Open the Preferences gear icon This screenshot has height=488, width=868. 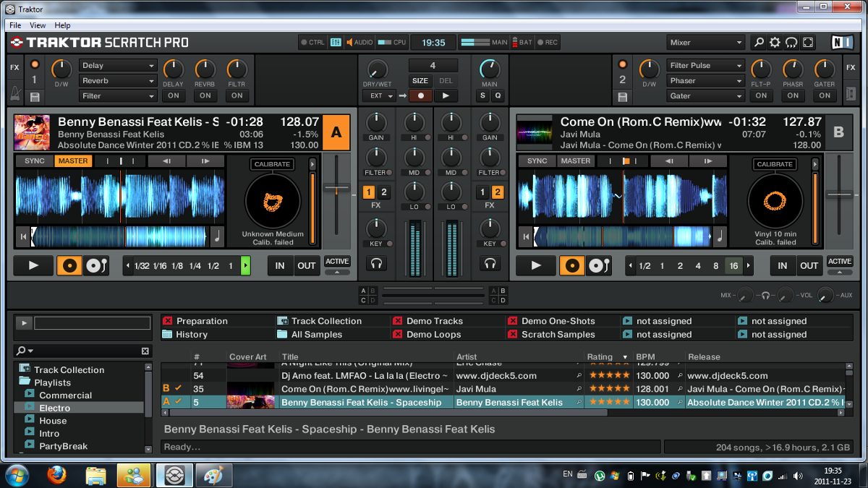(775, 43)
